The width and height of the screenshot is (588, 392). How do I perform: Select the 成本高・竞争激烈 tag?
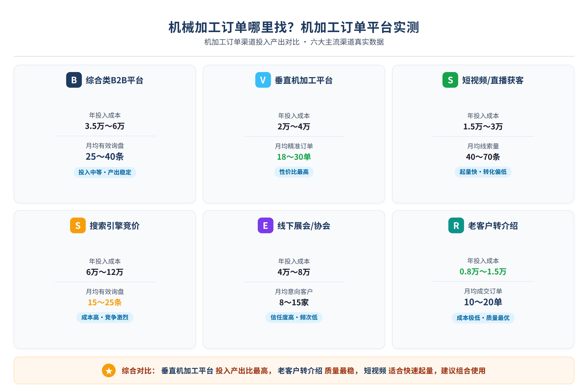[x=105, y=318]
